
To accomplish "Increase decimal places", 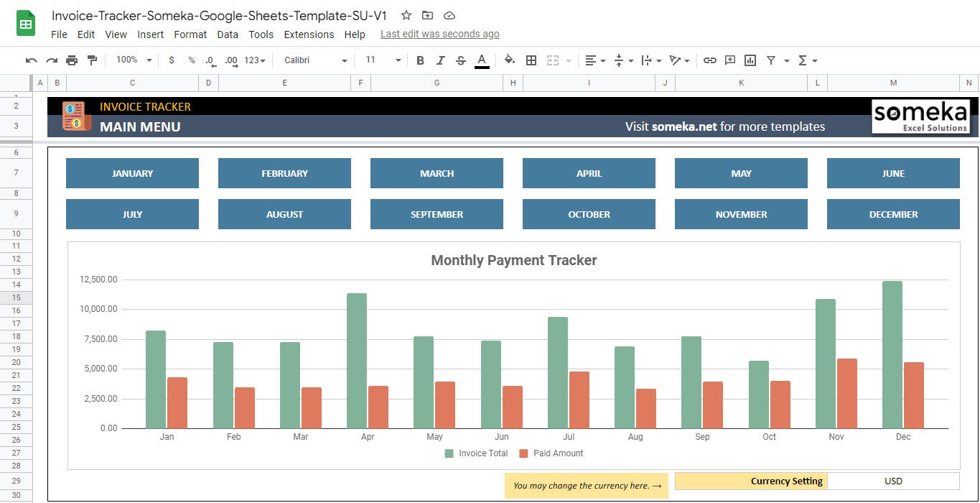I will click(x=231, y=60).
